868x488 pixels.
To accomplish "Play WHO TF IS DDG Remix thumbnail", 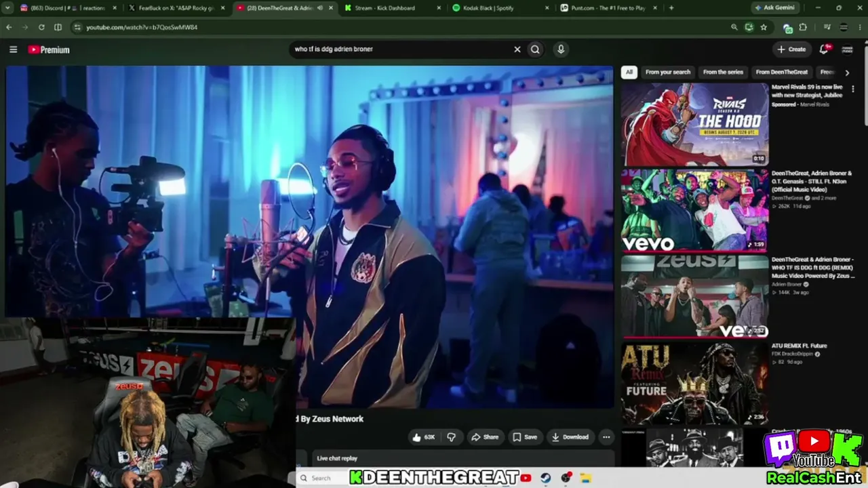I will click(x=695, y=296).
